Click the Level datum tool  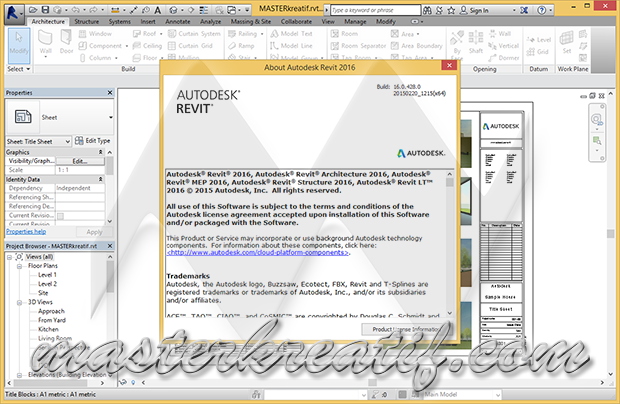(x=539, y=40)
